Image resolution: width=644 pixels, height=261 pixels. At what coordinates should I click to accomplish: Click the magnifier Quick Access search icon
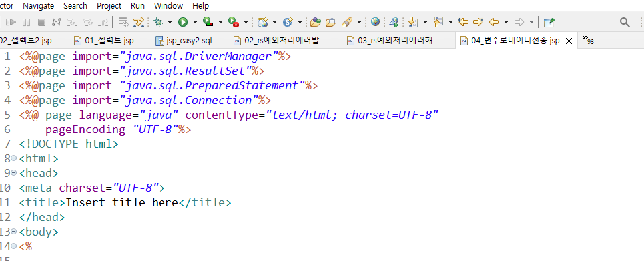click(x=625, y=22)
